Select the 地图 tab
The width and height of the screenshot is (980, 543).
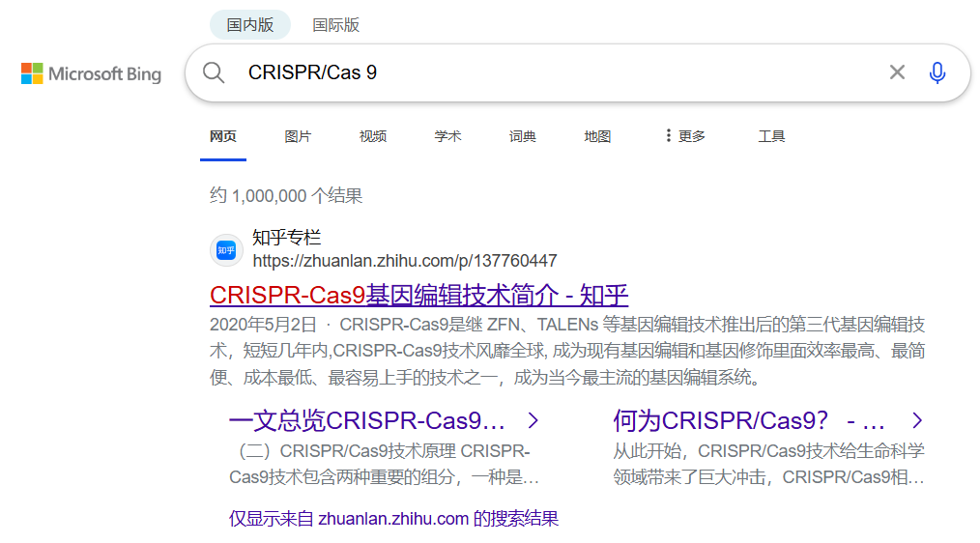(x=597, y=136)
